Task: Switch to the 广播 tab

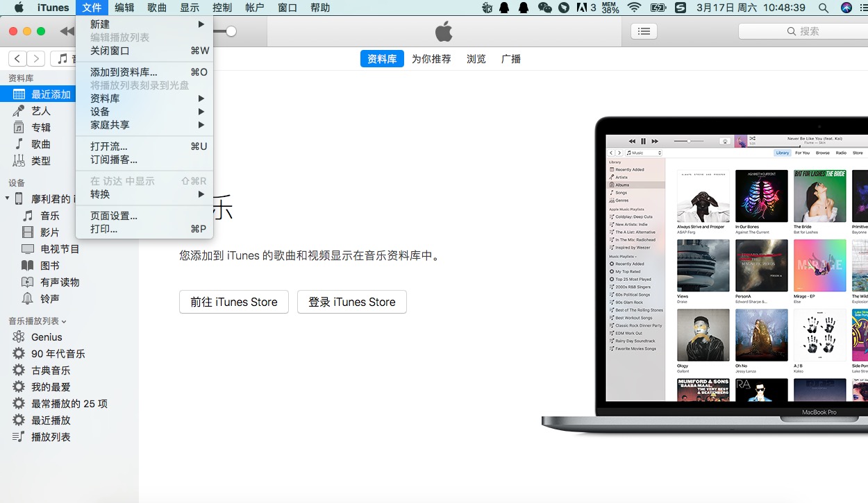Action: [511, 59]
